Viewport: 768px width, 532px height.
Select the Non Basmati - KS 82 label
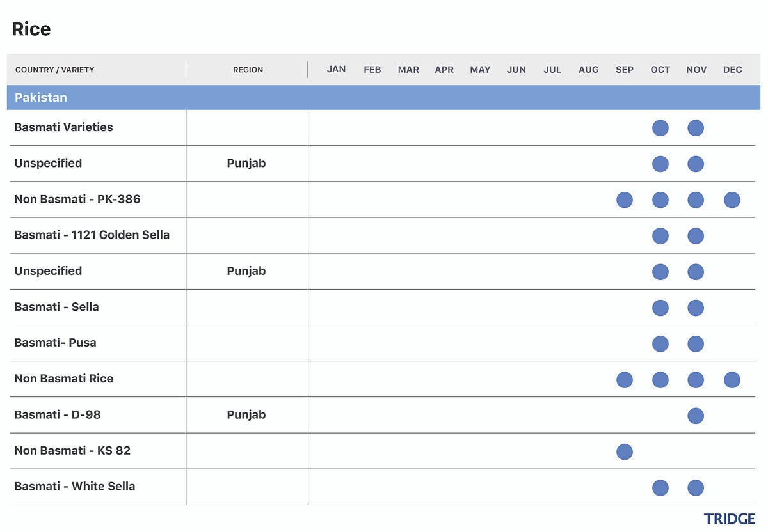[72, 450]
